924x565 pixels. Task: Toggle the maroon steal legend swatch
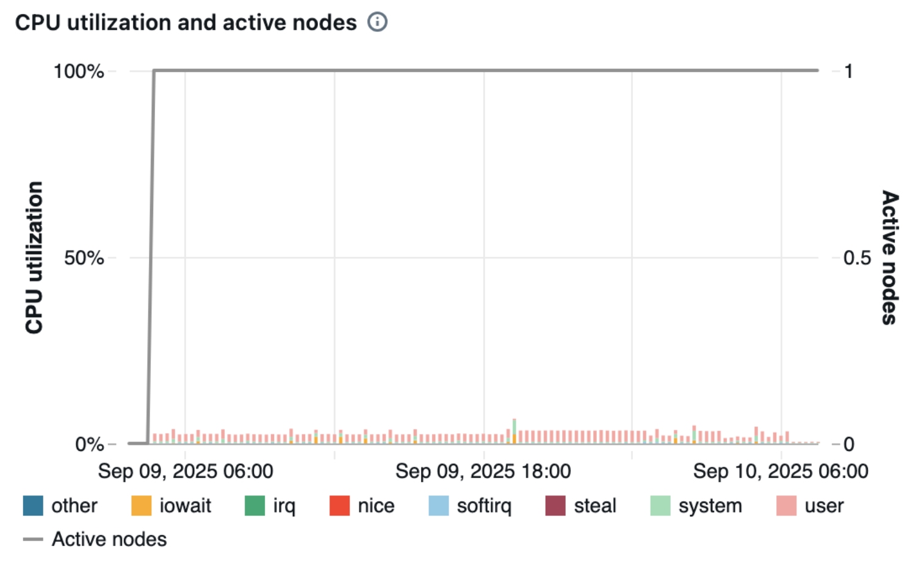click(555, 506)
